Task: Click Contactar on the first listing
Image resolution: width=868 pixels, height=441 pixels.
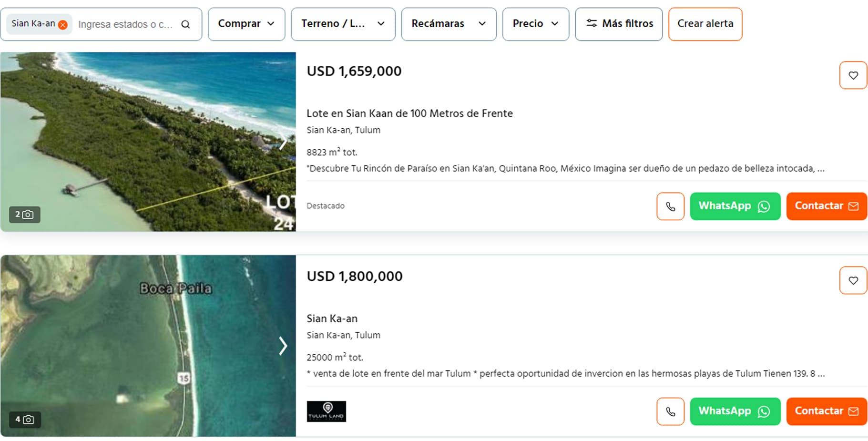Action: click(x=826, y=206)
